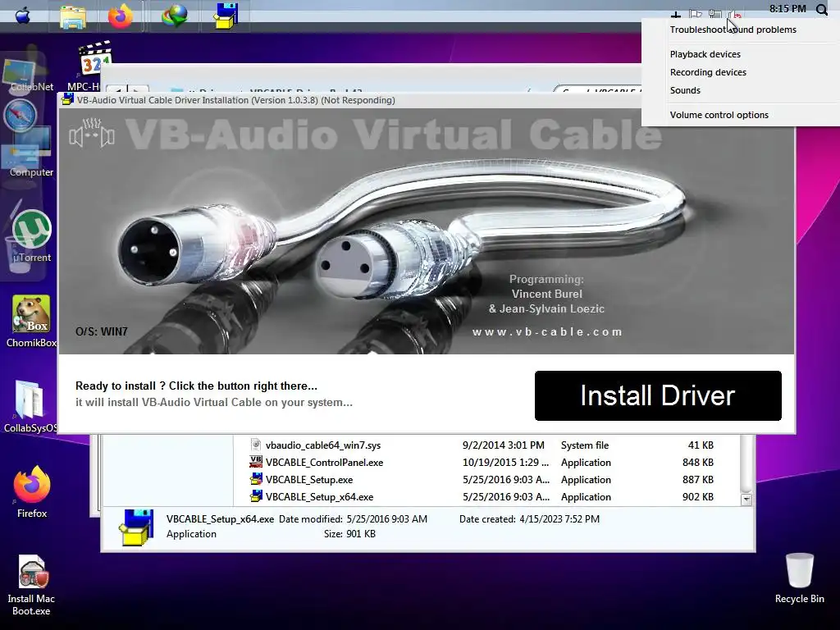Click the vbaudio_cable64_win7.sys file icon

coord(256,445)
